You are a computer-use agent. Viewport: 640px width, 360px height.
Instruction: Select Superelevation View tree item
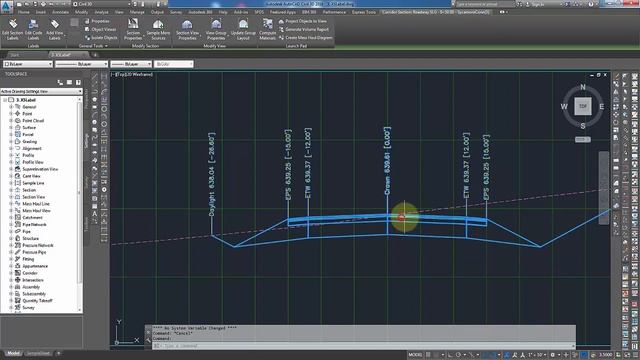click(40, 169)
